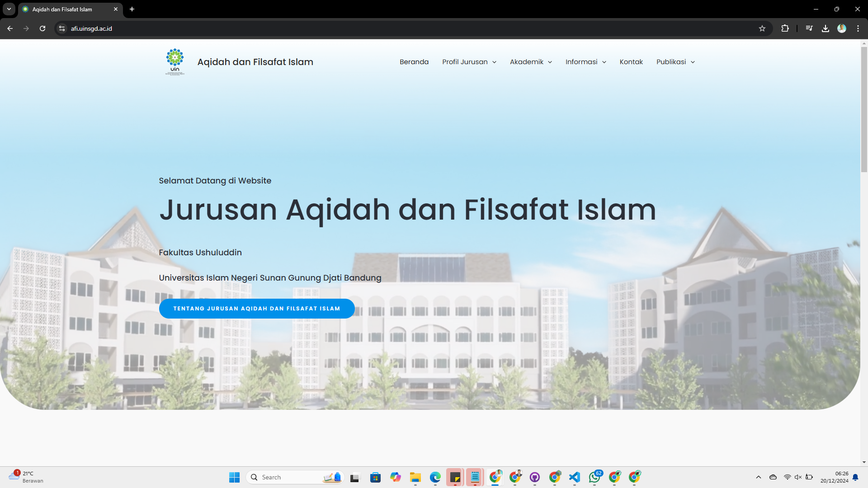Open the Beranda menu item

coord(414,62)
